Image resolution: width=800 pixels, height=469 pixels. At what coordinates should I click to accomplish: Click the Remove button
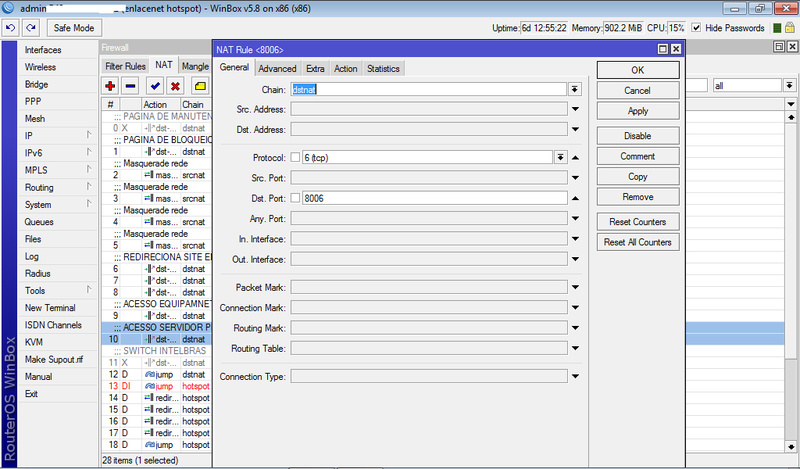pyautogui.click(x=638, y=197)
